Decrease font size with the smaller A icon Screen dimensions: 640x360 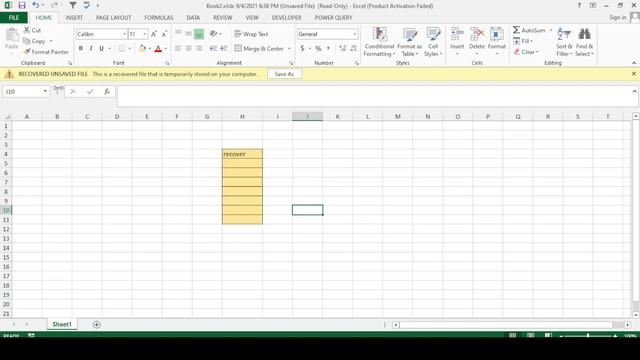coord(164,34)
